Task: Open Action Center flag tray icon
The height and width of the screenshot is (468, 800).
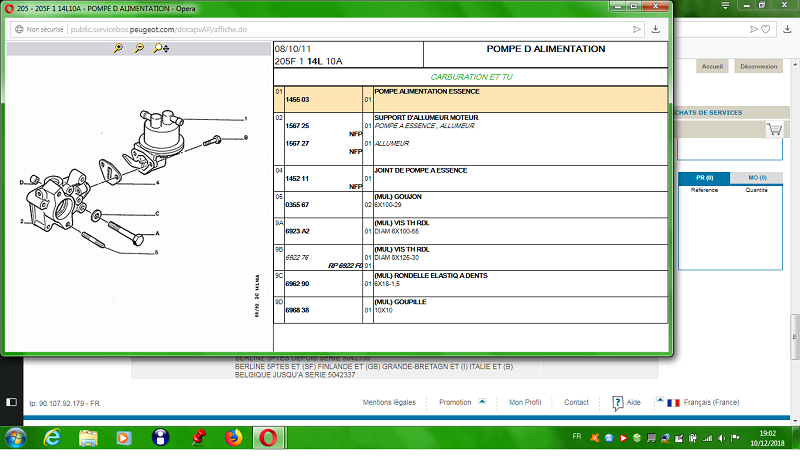Action: (x=735, y=438)
